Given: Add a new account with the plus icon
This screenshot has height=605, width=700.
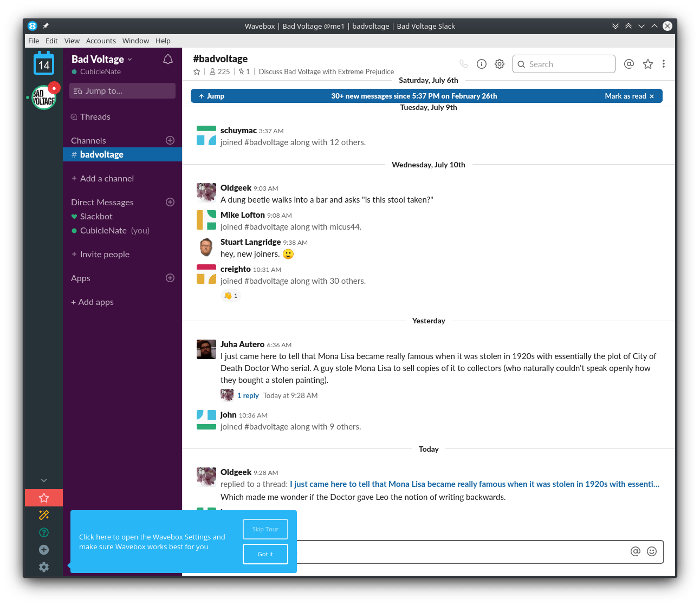Looking at the screenshot, I should pyautogui.click(x=44, y=550).
